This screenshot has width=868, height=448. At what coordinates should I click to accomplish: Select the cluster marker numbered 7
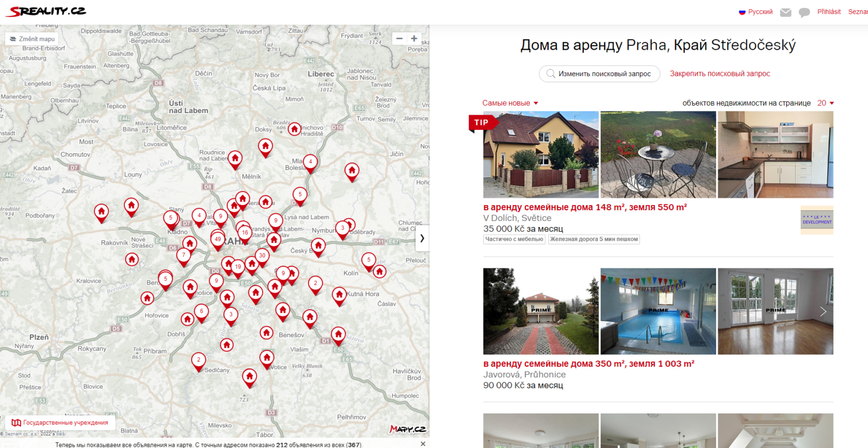pyautogui.click(x=183, y=255)
